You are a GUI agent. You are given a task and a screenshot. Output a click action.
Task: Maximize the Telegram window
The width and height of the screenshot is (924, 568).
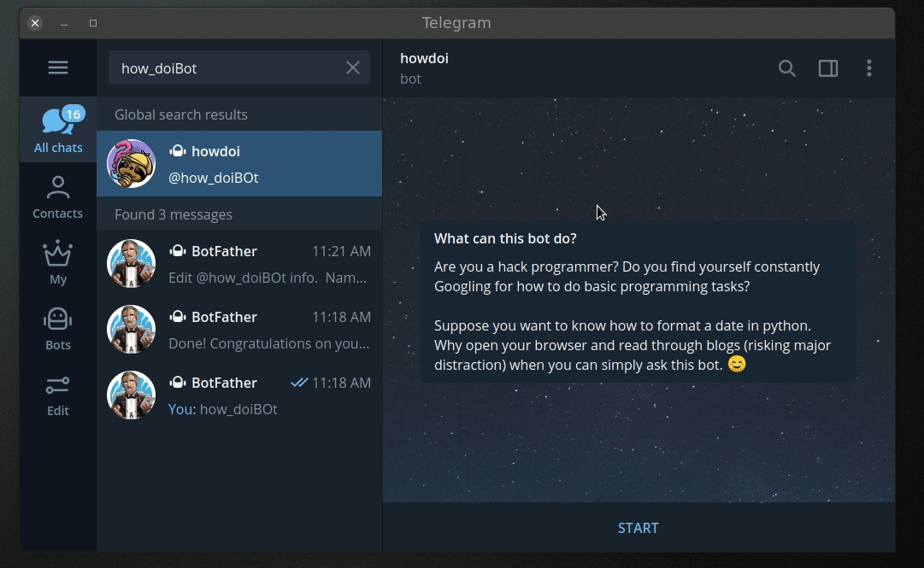(x=93, y=23)
